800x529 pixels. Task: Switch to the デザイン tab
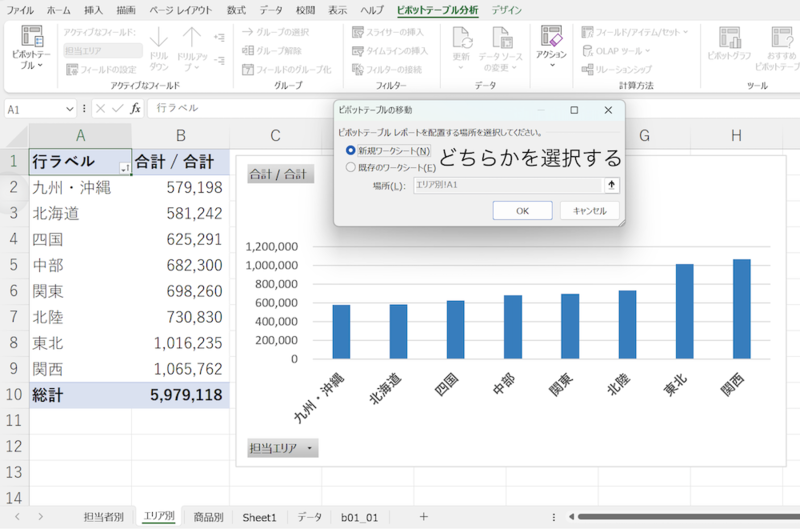507,10
